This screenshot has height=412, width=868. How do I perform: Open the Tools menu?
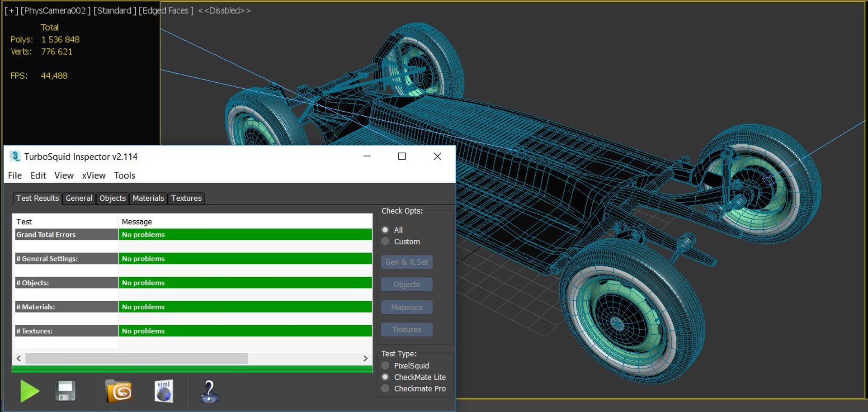pos(124,175)
